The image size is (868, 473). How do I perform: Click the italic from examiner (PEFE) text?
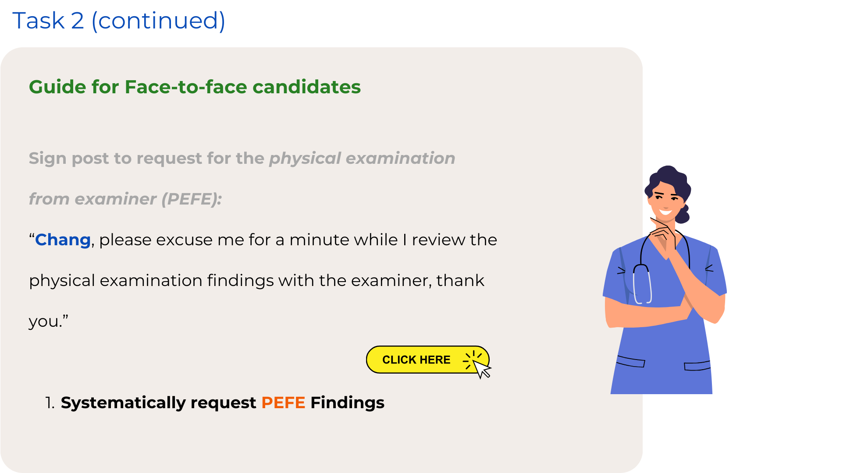pos(125,199)
